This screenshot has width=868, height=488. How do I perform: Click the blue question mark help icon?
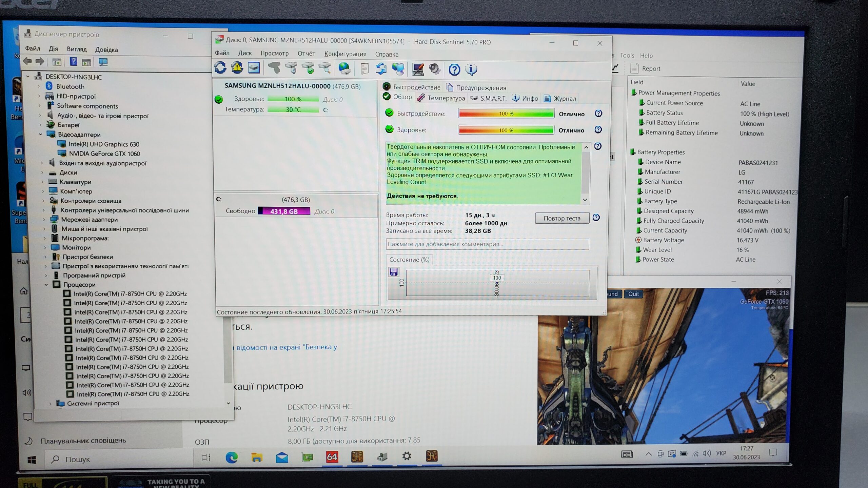pos(454,70)
